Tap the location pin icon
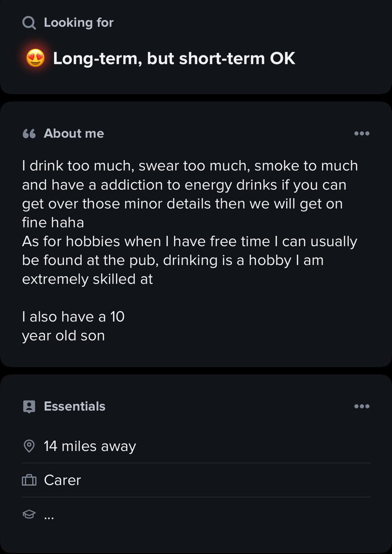392x554 pixels. pyautogui.click(x=29, y=446)
